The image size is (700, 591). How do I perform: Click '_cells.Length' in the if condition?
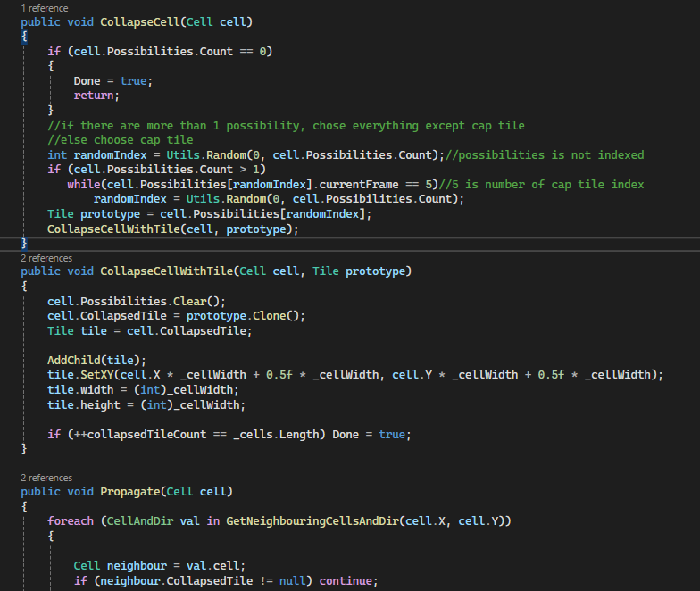click(x=276, y=434)
